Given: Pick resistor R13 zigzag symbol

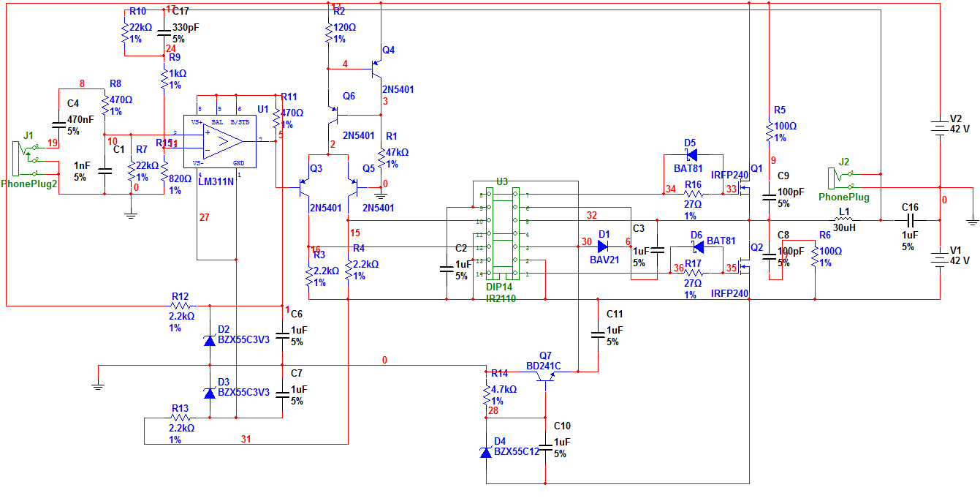Looking at the screenshot, I should coord(180,418).
